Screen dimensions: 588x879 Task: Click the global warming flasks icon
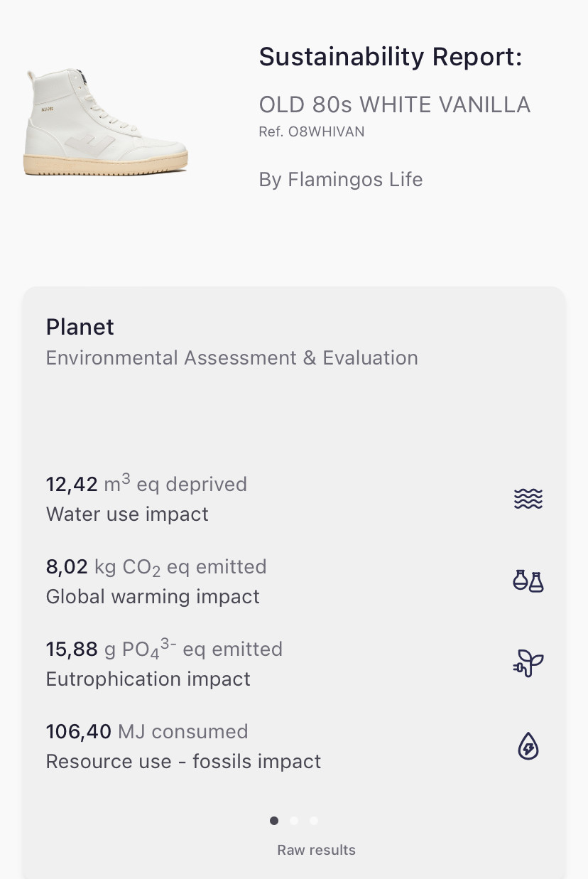tap(528, 581)
